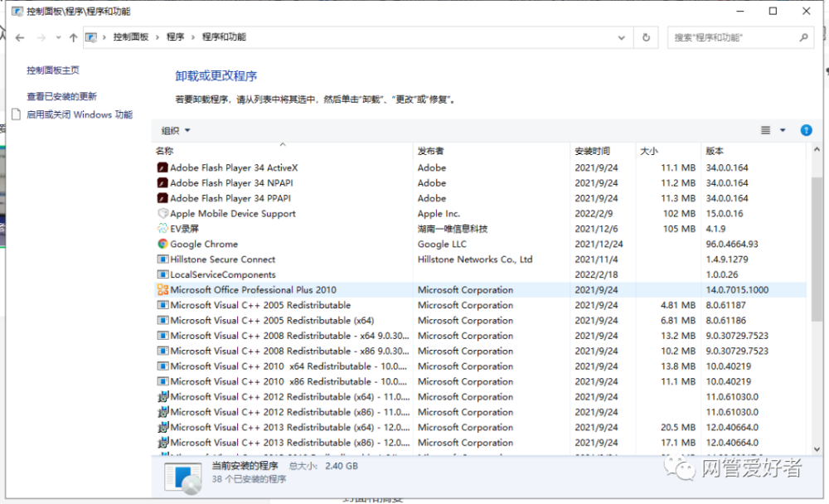This screenshot has width=829, height=504.
Task: Click publisher Apple Inc.
Action: point(439,214)
